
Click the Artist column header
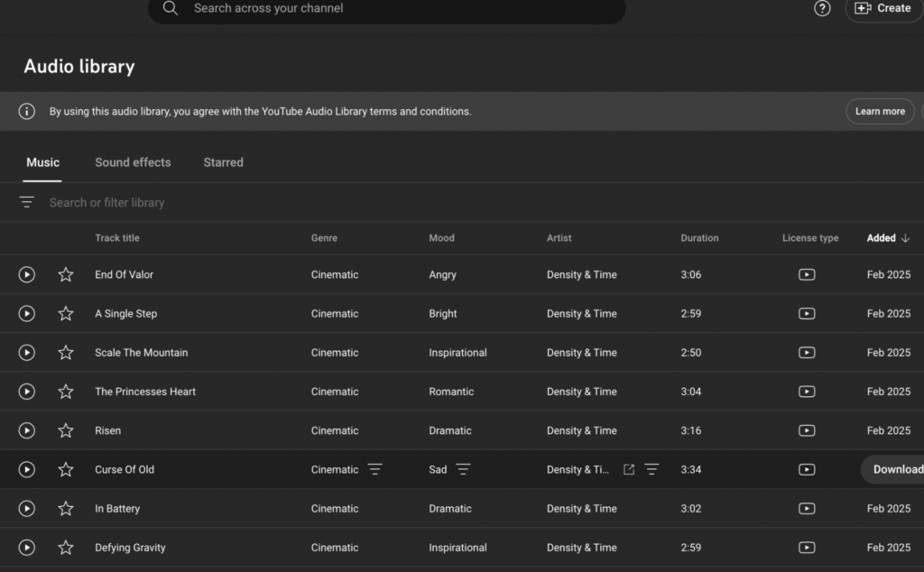pos(559,238)
